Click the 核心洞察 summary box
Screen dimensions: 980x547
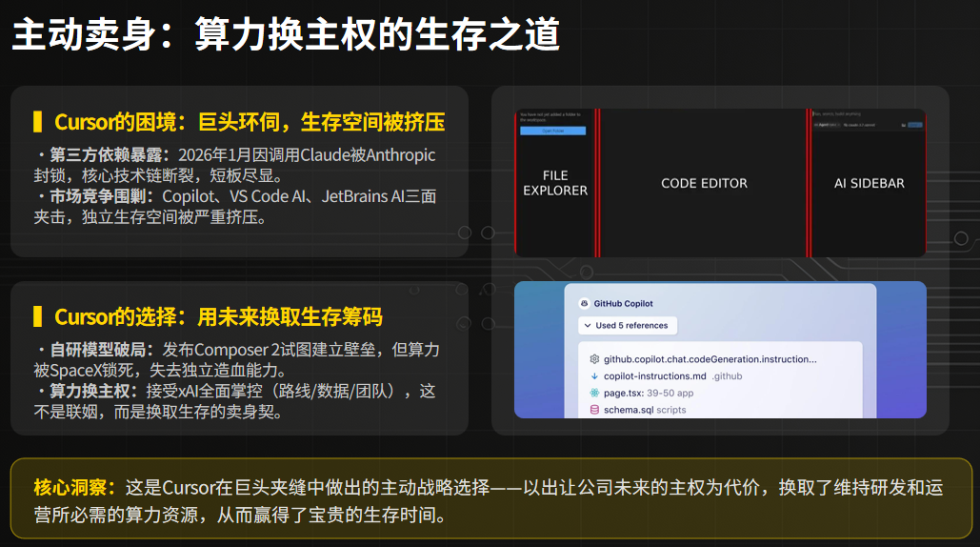[x=490, y=501]
